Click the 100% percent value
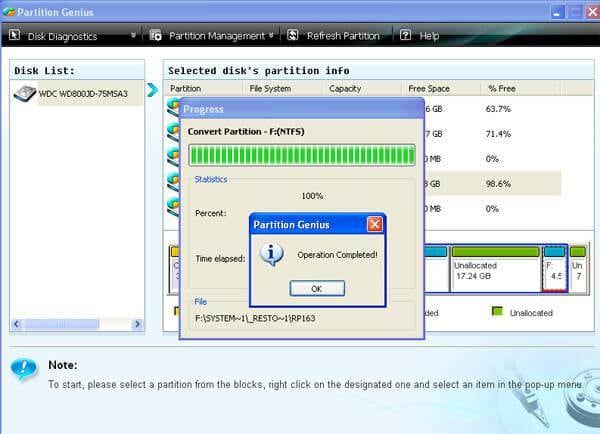 (x=312, y=196)
